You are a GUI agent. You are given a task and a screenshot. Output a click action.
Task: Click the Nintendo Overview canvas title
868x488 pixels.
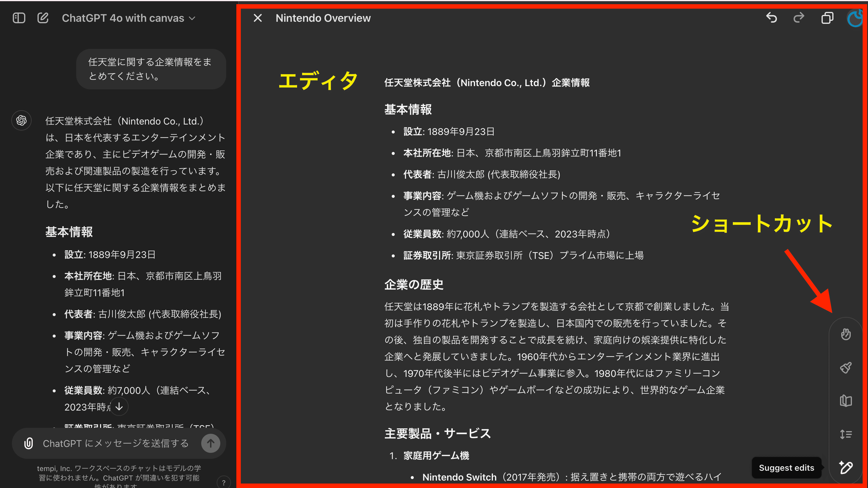point(323,18)
